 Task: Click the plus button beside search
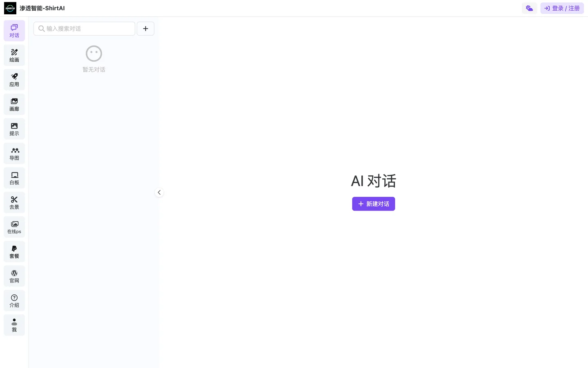(145, 29)
